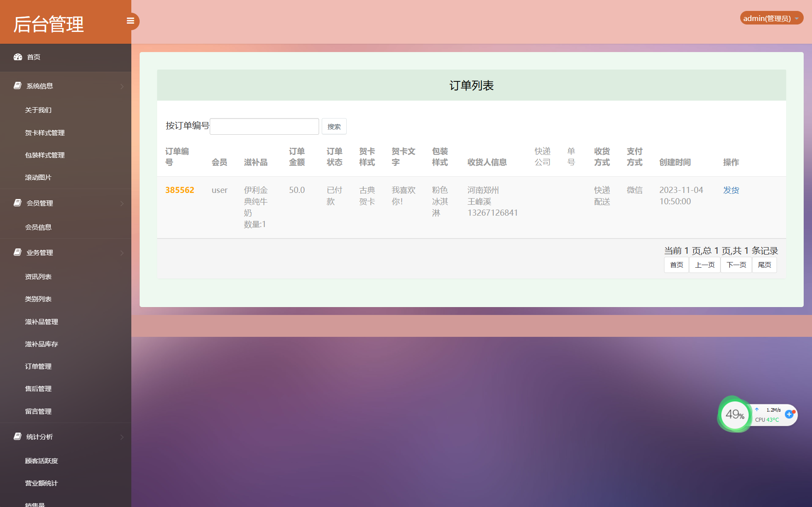
Task: Click the book icon next to 业务管理
Action: coord(17,252)
